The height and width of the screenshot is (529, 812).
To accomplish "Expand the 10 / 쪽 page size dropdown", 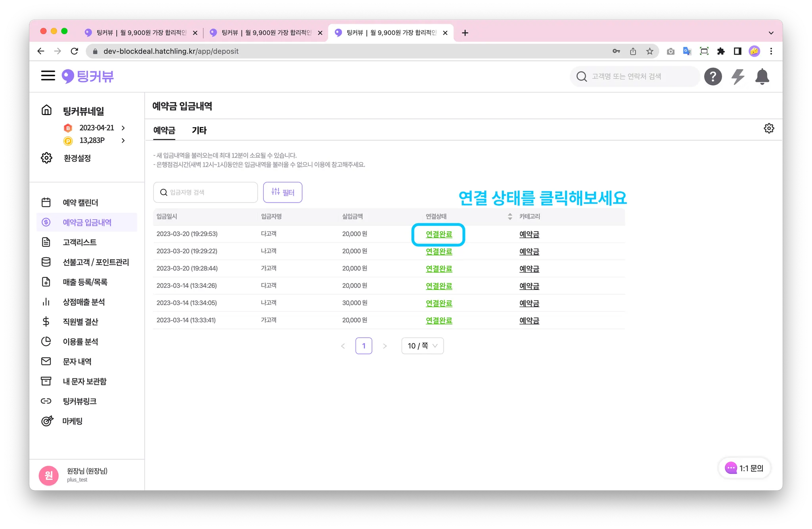I will tap(422, 346).
